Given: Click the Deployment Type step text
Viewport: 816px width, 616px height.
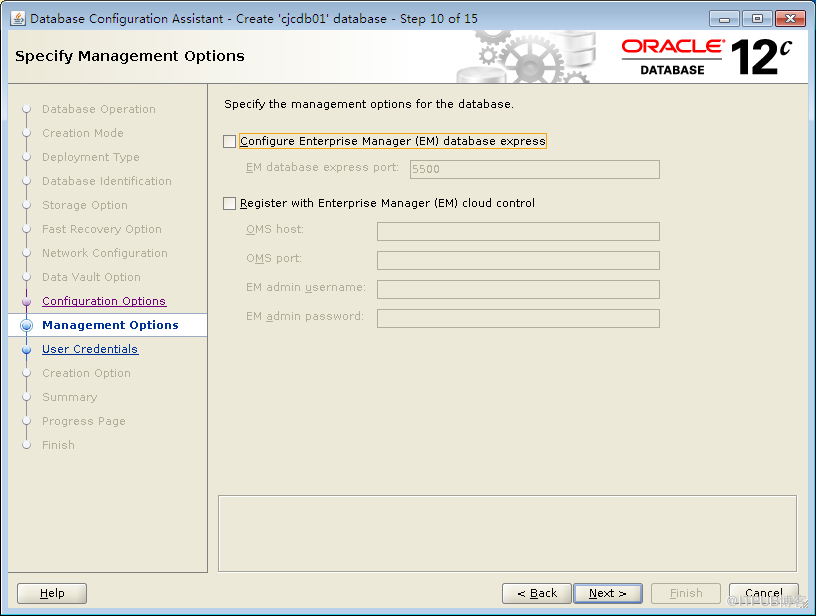Looking at the screenshot, I should click(91, 157).
